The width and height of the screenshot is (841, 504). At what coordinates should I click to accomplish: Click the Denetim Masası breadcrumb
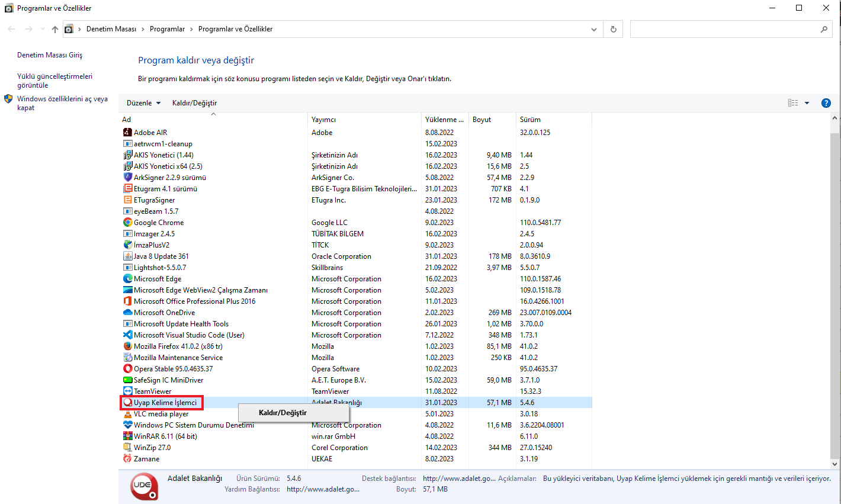(111, 29)
